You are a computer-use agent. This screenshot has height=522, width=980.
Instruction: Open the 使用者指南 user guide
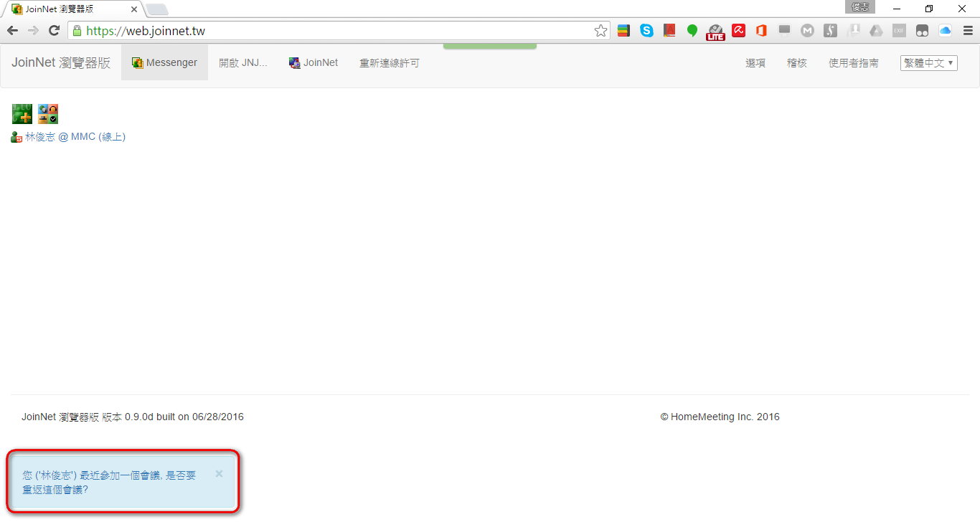(854, 63)
